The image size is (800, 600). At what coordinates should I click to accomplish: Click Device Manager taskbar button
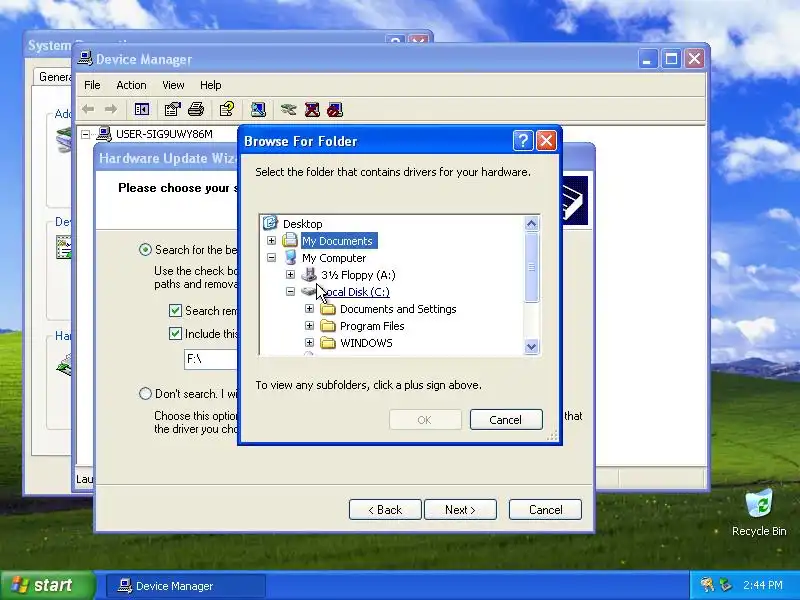pos(186,585)
